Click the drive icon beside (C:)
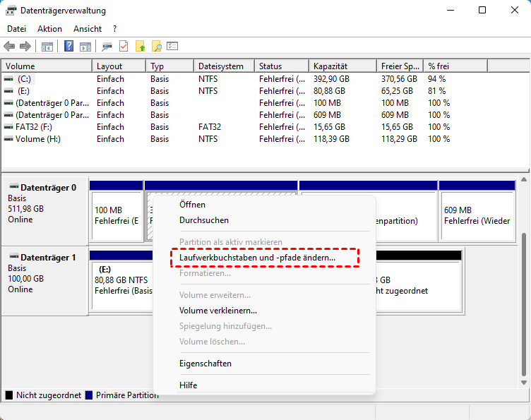Screen dimensions: 531x420 coord(8,79)
